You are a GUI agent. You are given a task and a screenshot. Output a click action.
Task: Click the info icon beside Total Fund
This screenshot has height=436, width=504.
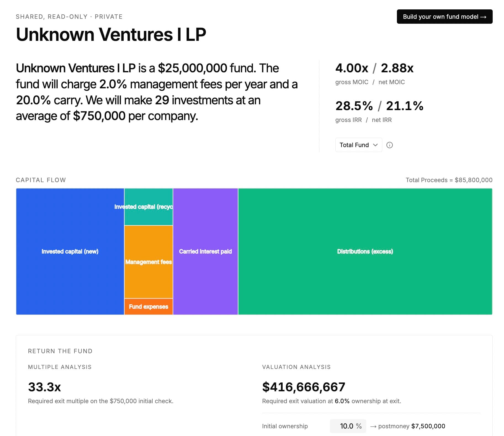point(389,145)
